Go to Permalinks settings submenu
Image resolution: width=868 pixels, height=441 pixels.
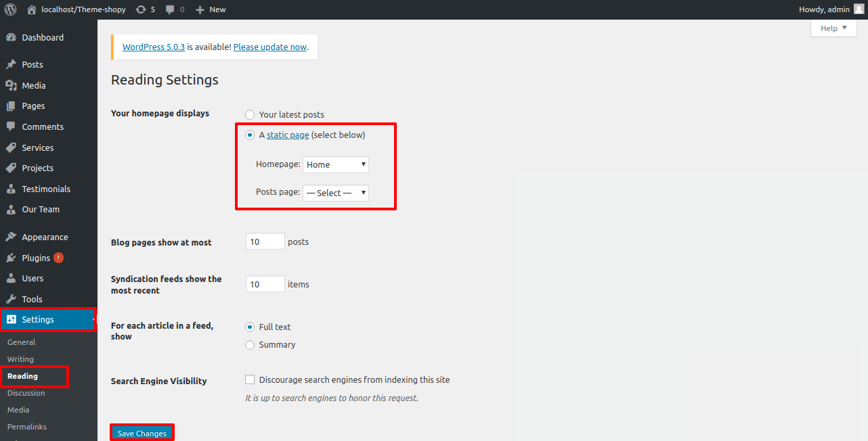click(27, 427)
